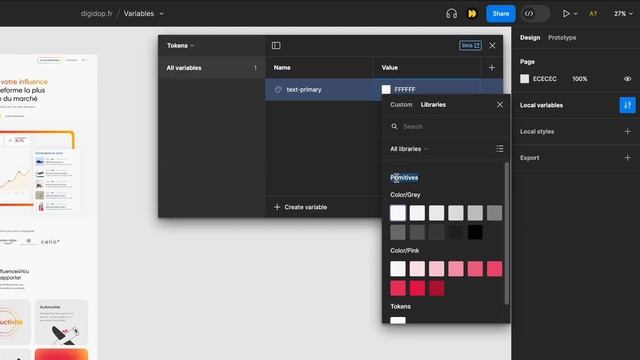
Task: Click the orange dashboard frame on canvas
Action: [x=37, y=167]
